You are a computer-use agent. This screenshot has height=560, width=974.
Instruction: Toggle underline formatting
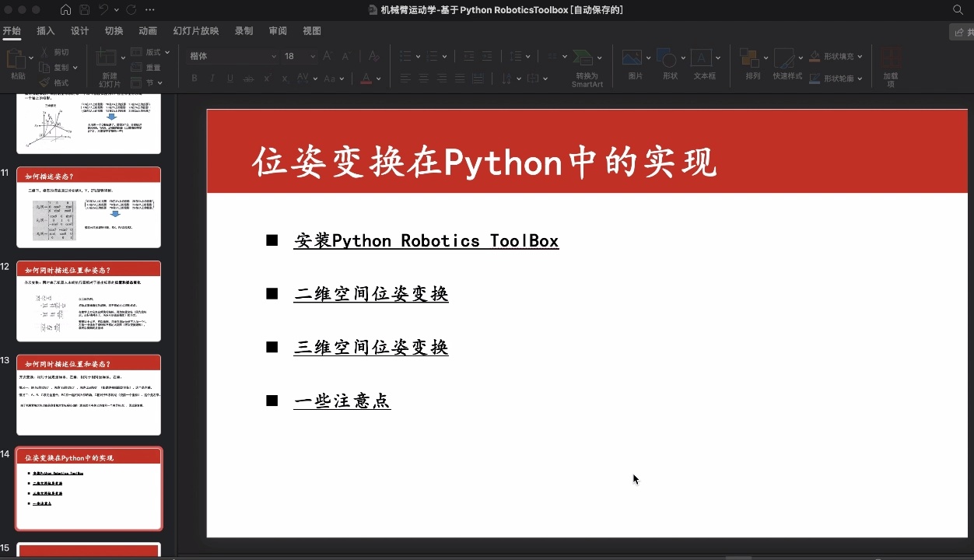coord(229,78)
